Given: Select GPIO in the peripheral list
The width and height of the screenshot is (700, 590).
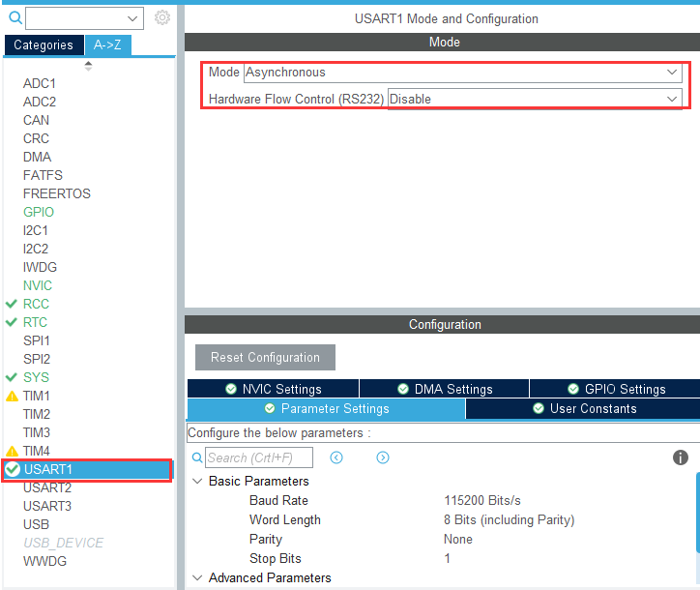Looking at the screenshot, I should 39,212.
